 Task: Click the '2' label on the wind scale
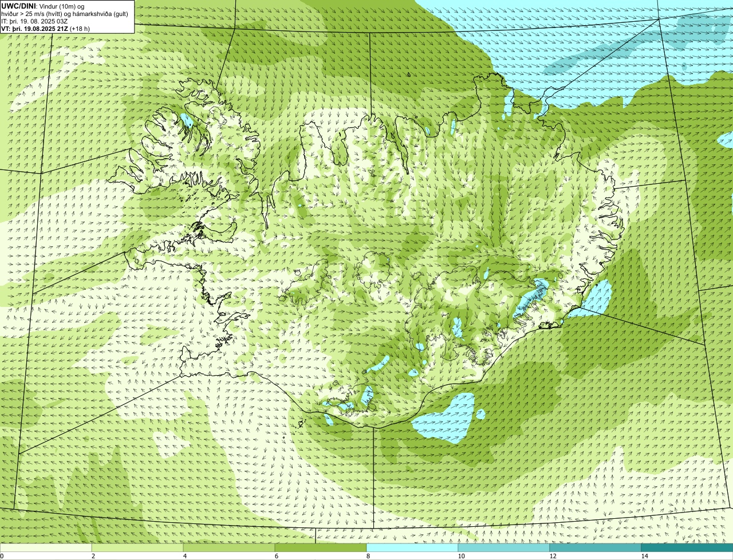click(x=93, y=556)
